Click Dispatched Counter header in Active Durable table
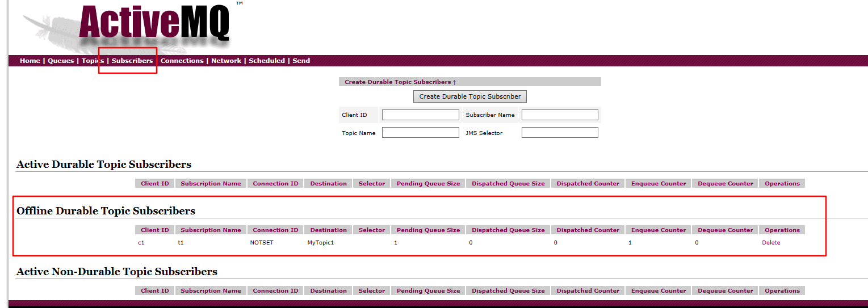The height and width of the screenshot is (308, 868). (x=588, y=184)
